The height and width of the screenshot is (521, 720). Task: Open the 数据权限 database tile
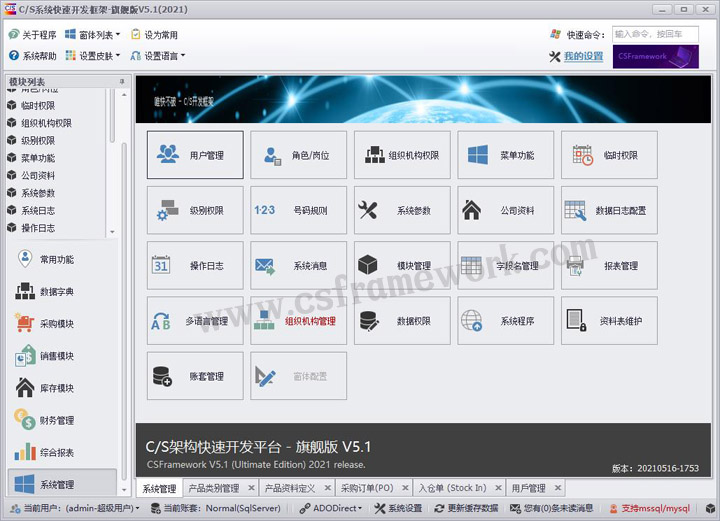point(402,321)
